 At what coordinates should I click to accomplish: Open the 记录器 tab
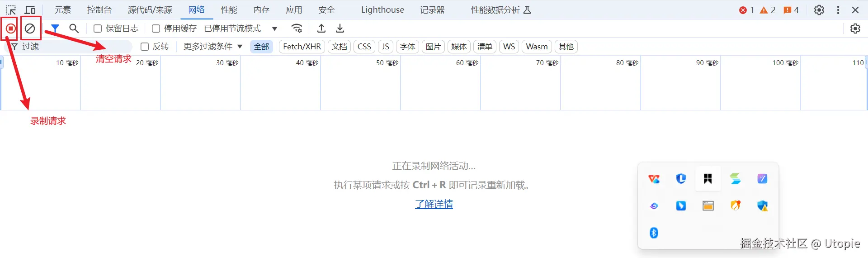[433, 10]
